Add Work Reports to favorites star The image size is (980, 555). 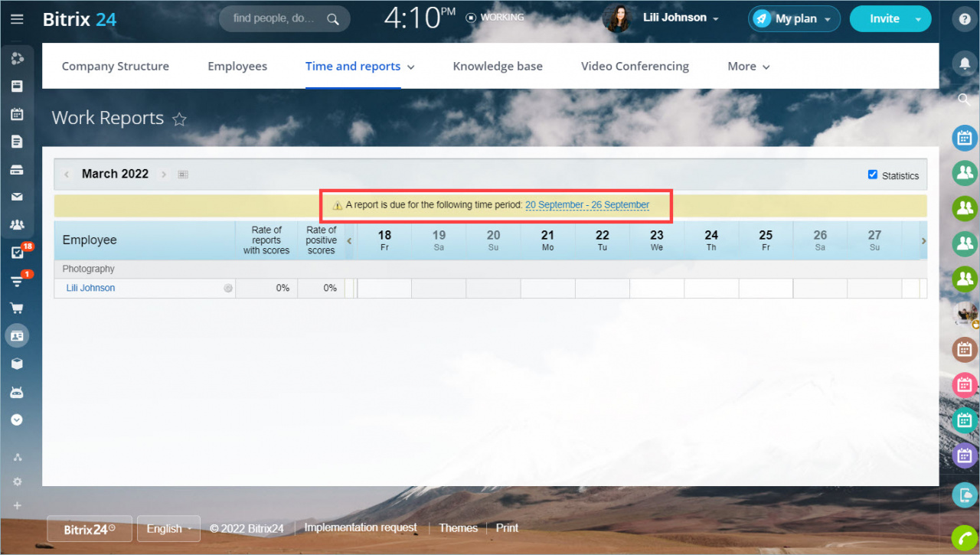pos(179,119)
